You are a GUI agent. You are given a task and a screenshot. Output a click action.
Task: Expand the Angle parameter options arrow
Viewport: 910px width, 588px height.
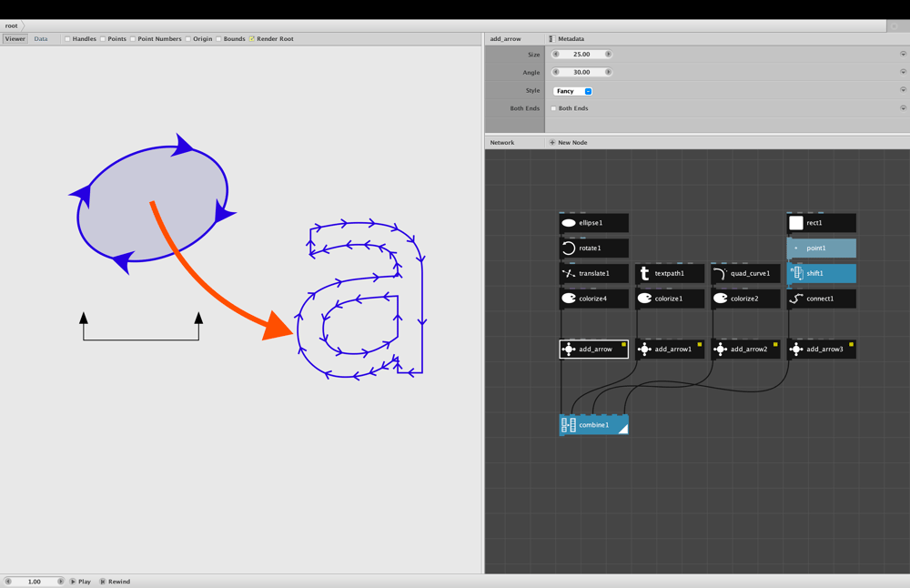point(903,72)
